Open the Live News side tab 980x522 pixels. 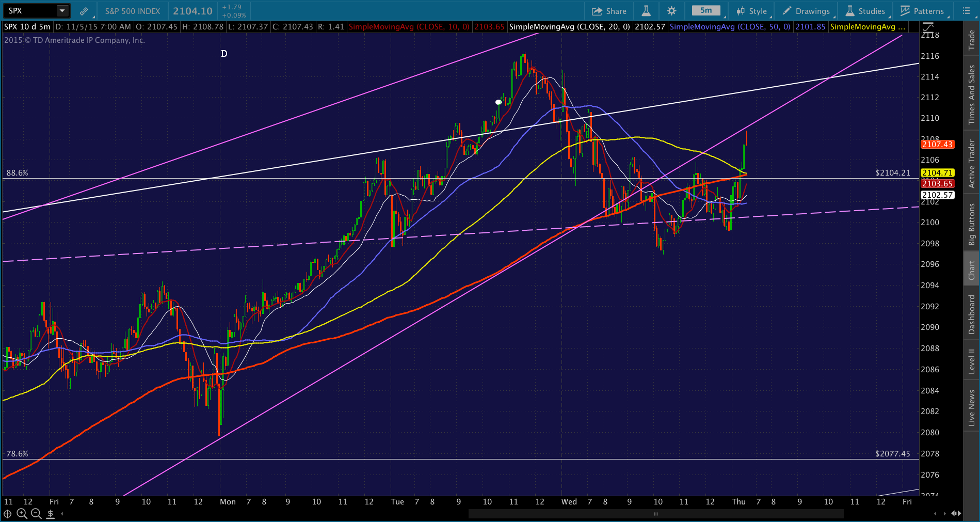point(972,407)
